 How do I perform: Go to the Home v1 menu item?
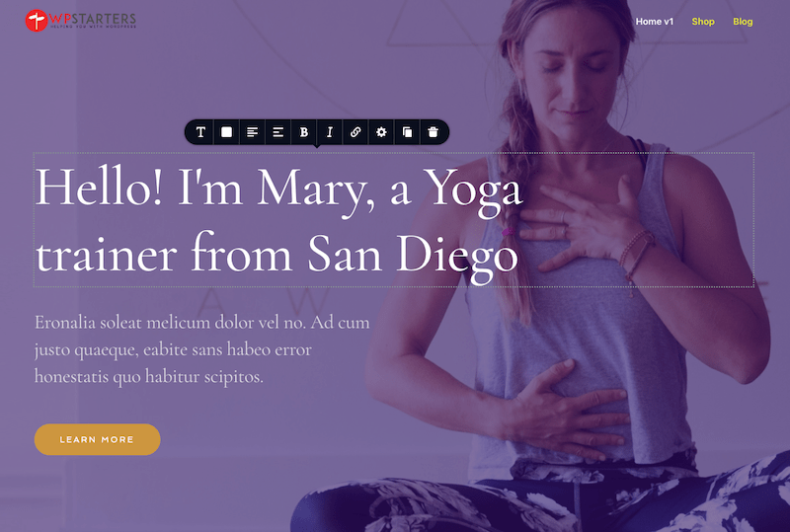[x=655, y=22]
